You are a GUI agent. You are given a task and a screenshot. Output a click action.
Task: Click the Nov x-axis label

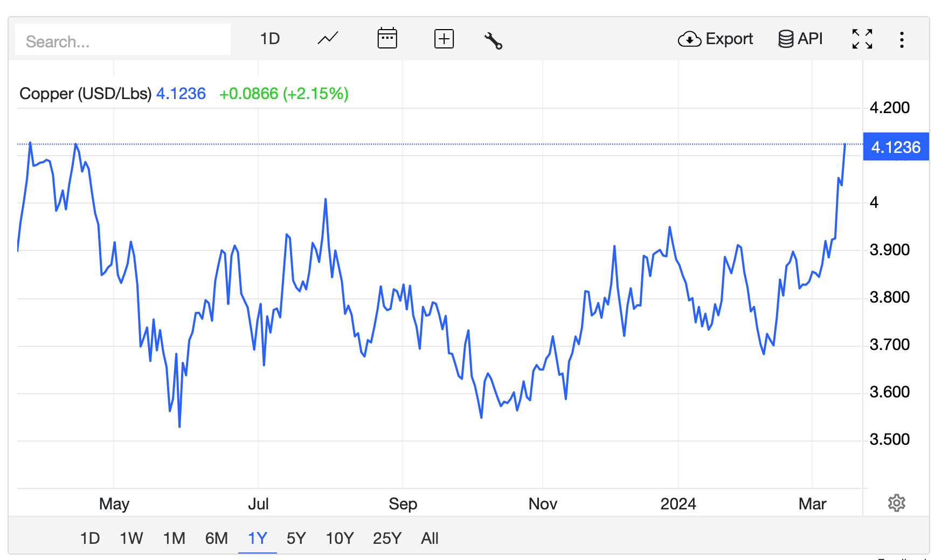click(543, 504)
